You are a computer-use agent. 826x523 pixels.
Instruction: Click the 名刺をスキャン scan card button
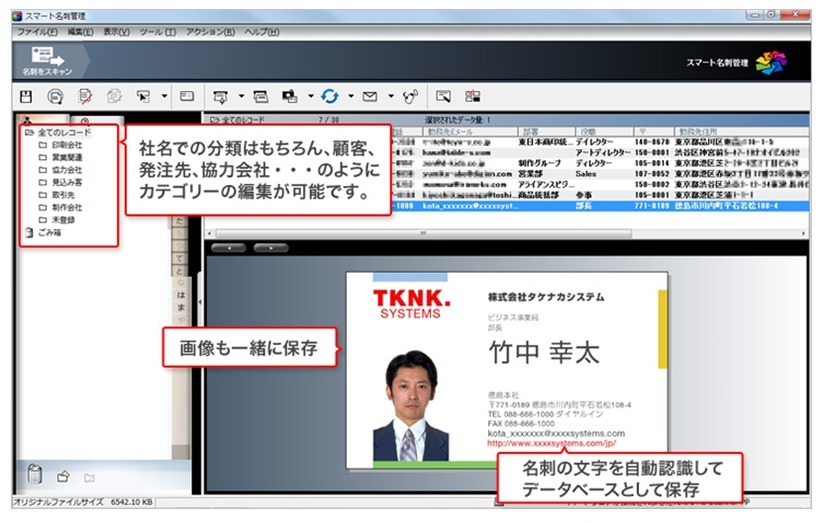coord(48,61)
